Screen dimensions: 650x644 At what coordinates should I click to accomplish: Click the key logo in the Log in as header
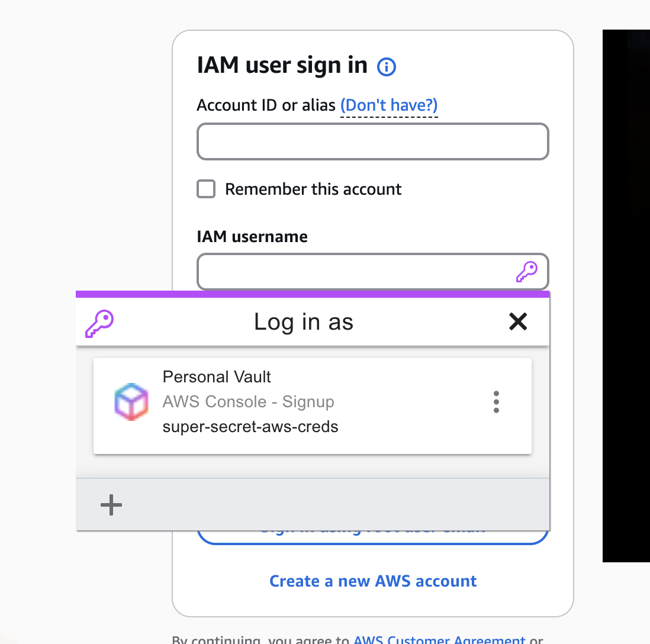click(x=99, y=324)
